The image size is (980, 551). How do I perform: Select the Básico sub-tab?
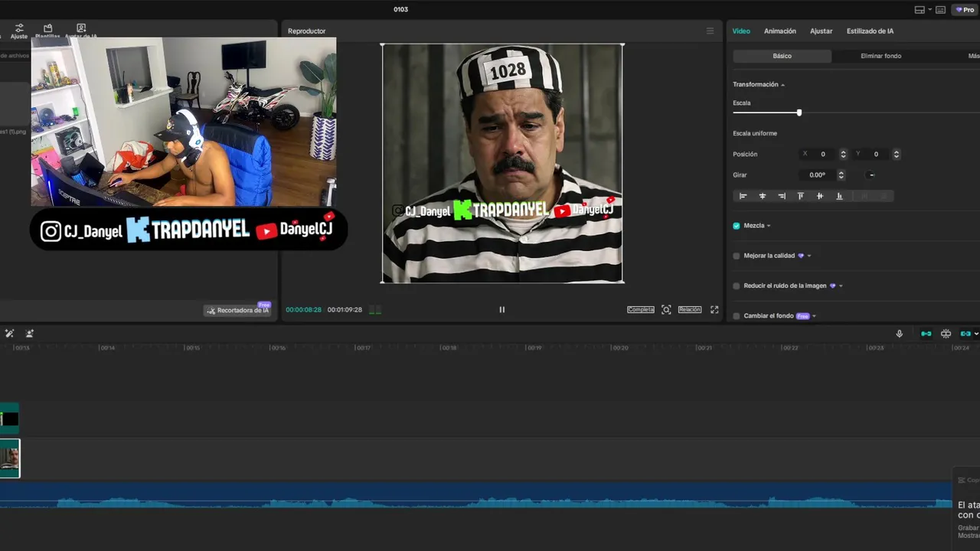coord(782,56)
